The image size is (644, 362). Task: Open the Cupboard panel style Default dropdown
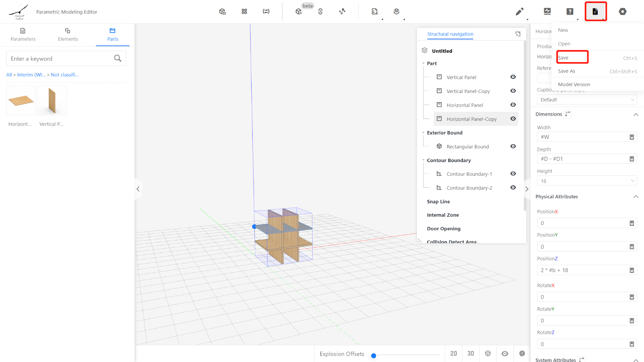[x=586, y=100]
